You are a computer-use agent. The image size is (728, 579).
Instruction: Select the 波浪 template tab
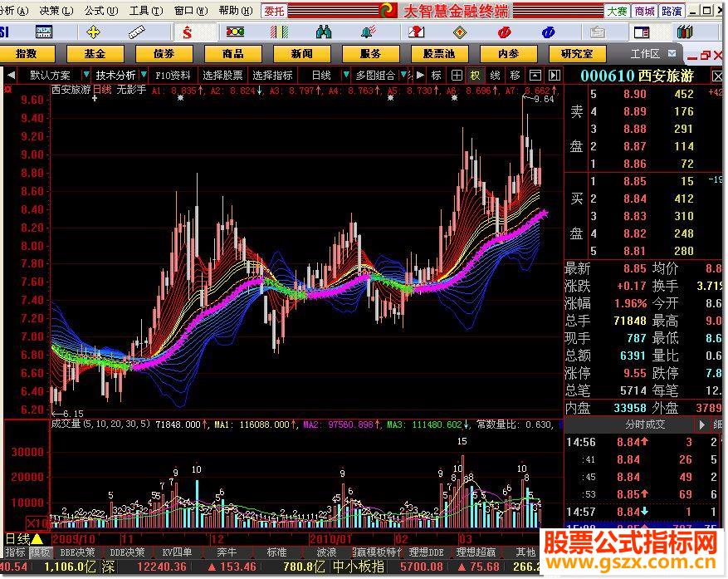click(x=326, y=552)
